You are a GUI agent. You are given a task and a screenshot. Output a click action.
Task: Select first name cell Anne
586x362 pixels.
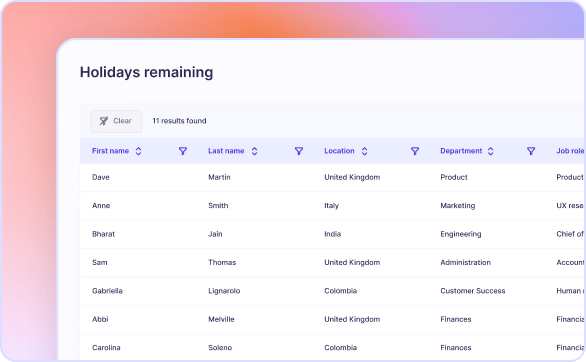pos(101,206)
